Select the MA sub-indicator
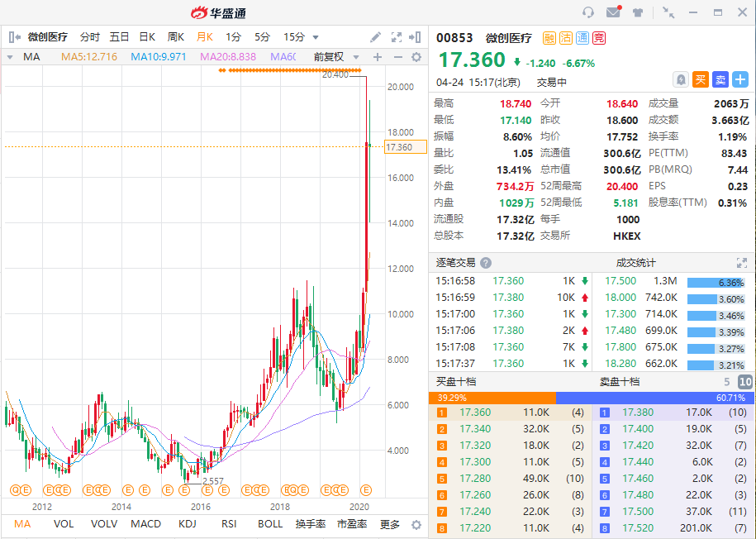Viewport: 756px width, 539px height. pyautogui.click(x=22, y=524)
